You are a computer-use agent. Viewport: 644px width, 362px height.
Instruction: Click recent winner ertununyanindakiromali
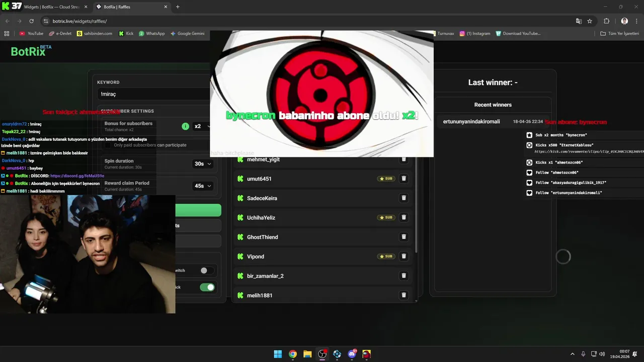point(471,122)
